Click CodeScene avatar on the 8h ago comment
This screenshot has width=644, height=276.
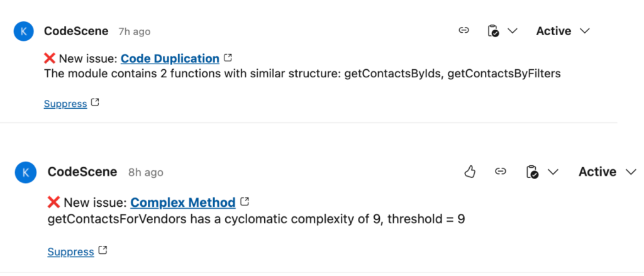coord(26,172)
